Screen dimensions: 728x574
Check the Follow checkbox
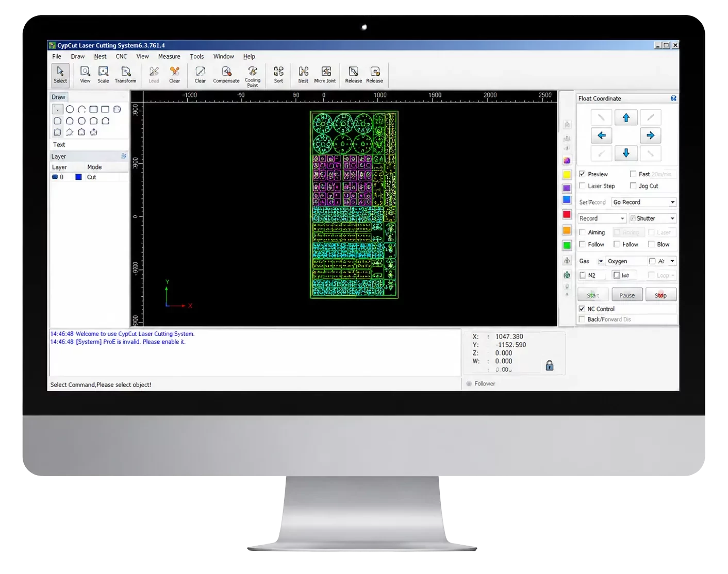click(x=582, y=244)
